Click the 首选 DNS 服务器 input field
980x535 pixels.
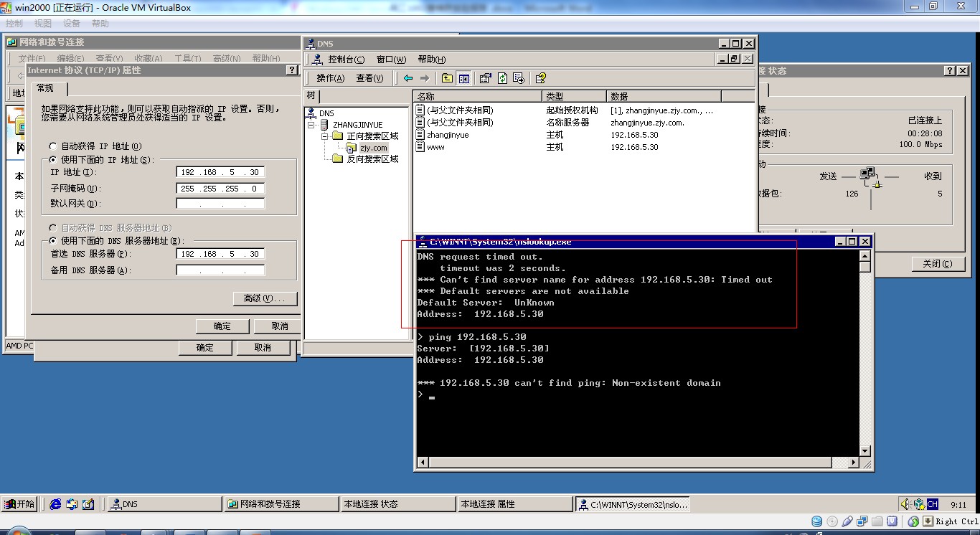click(220, 254)
